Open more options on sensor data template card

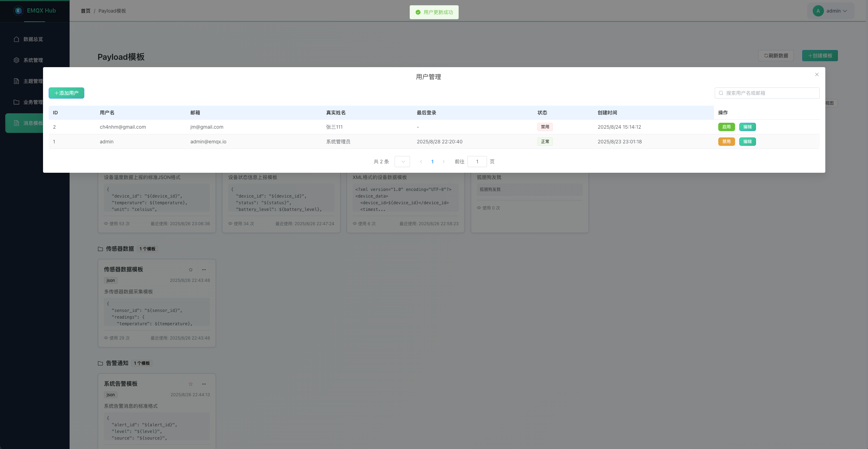(x=204, y=270)
